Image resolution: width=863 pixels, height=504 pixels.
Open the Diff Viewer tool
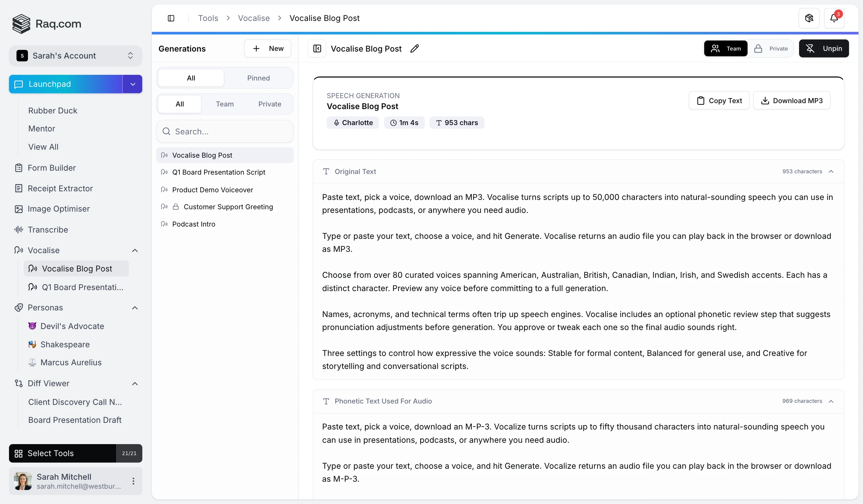pyautogui.click(x=49, y=383)
